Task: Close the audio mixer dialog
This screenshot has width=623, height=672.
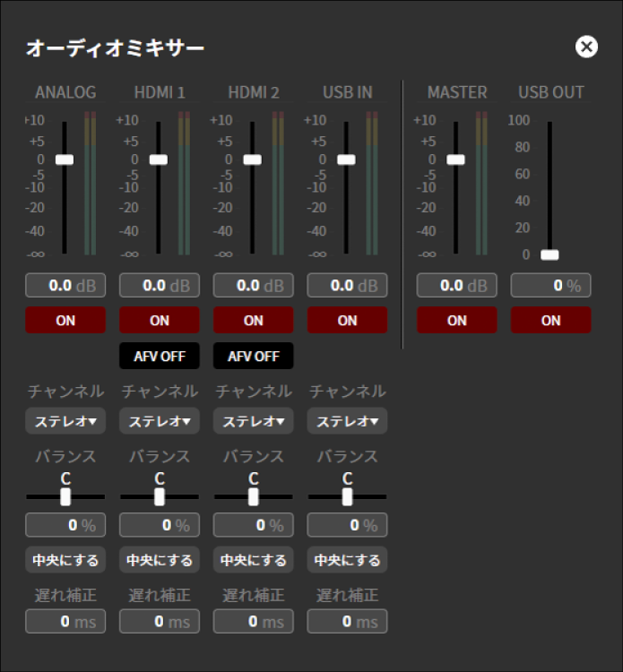Action: 586,47
